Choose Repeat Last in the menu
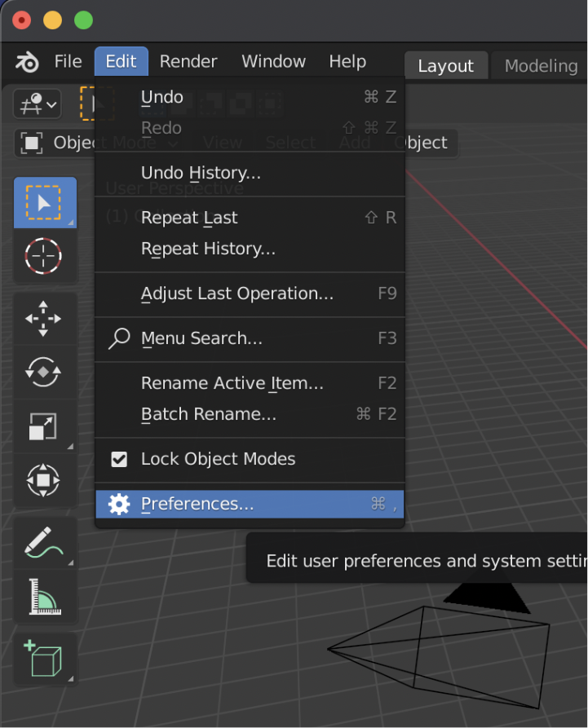 250,218
